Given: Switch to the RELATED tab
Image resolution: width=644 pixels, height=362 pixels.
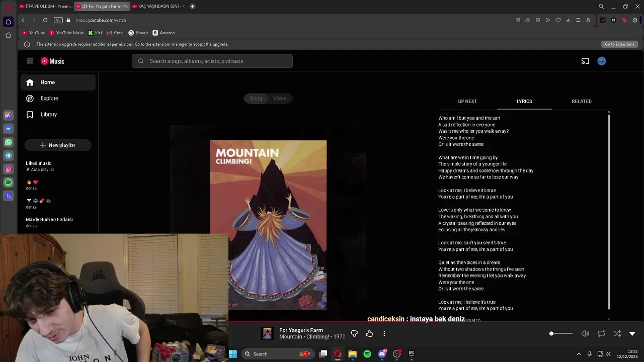Looking at the screenshot, I should 582,101.
